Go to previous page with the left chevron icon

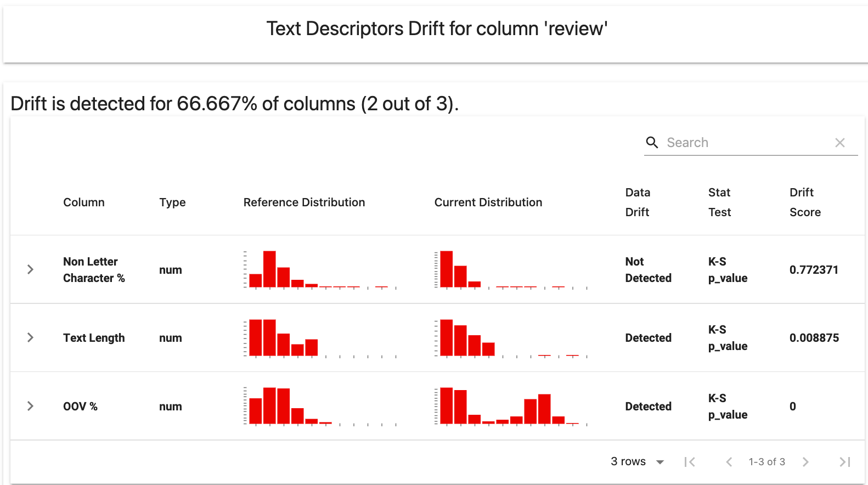click(x=729, y=461)
